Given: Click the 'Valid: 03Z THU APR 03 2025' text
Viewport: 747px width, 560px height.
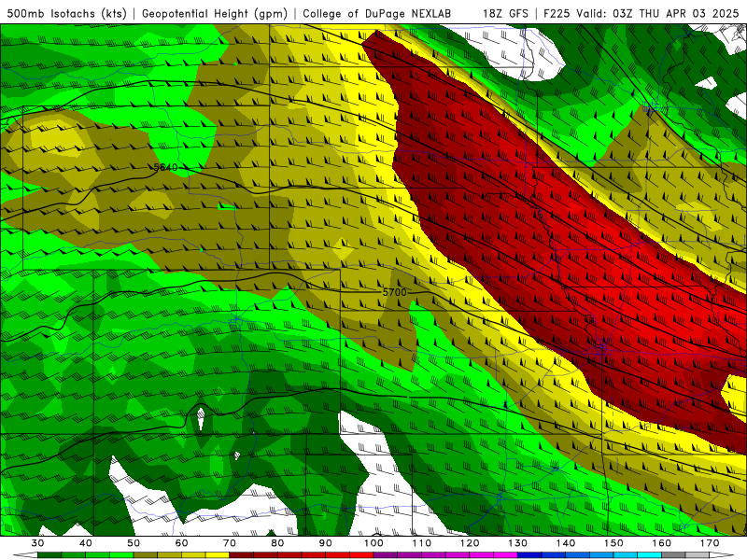Looking at the screenshot, I should pos(658,13).
